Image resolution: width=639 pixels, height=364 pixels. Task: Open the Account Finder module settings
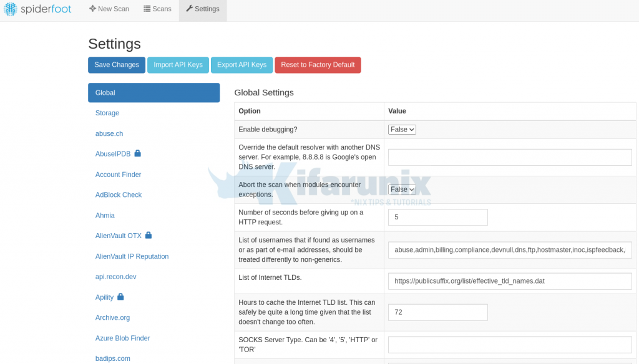click(118, 175)
